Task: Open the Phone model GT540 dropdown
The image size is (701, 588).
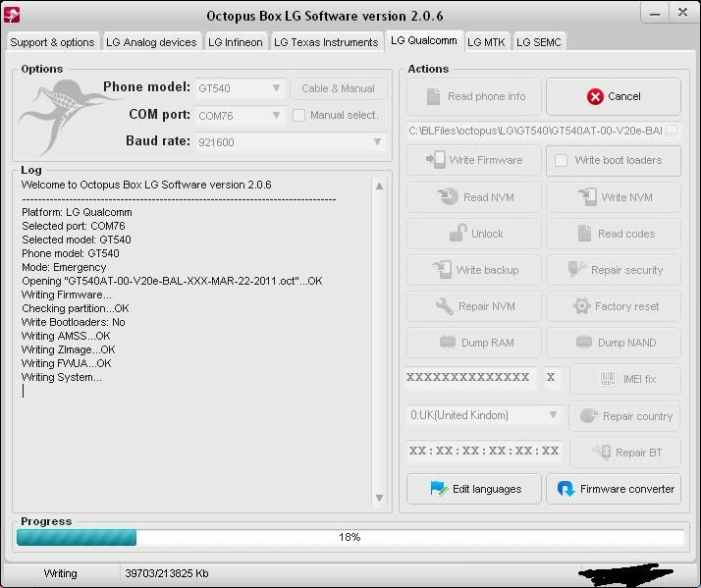Action: tap(241, 88)
